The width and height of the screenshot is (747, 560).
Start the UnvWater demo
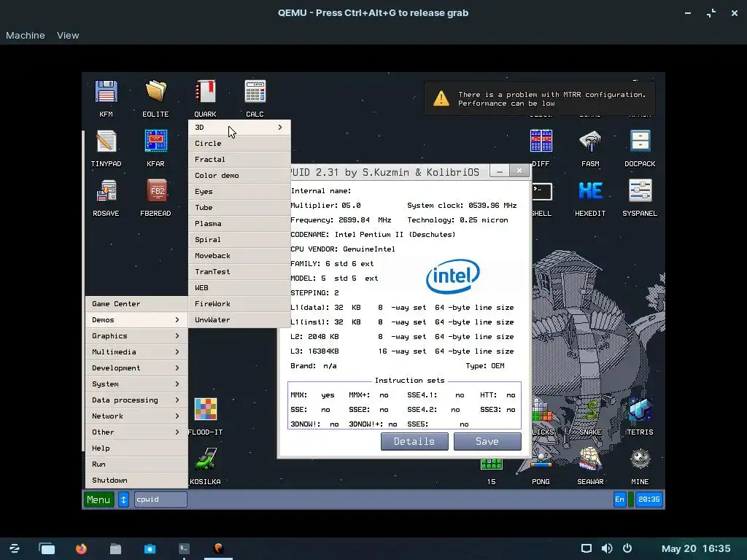tap(239, 320)
